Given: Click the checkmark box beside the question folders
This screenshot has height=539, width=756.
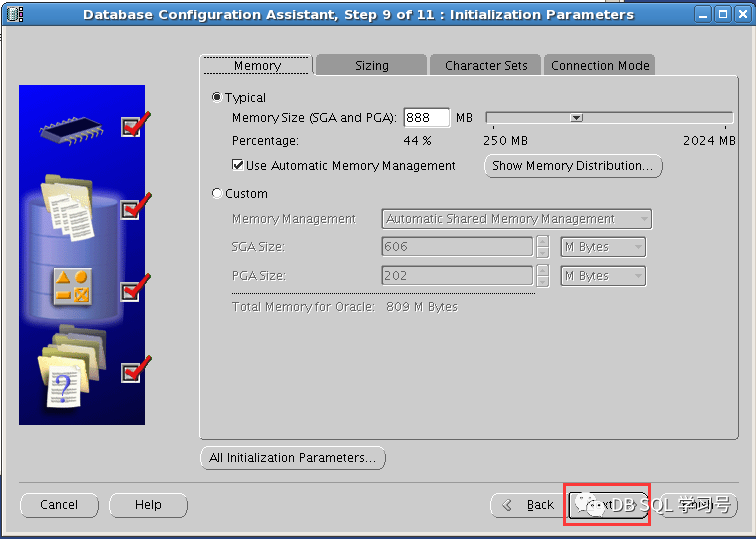Looking at the screenshot, I should (x=131, y=373).
